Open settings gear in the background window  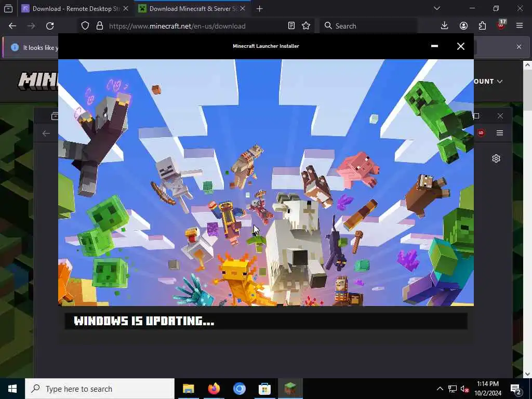tap(496, 158)
